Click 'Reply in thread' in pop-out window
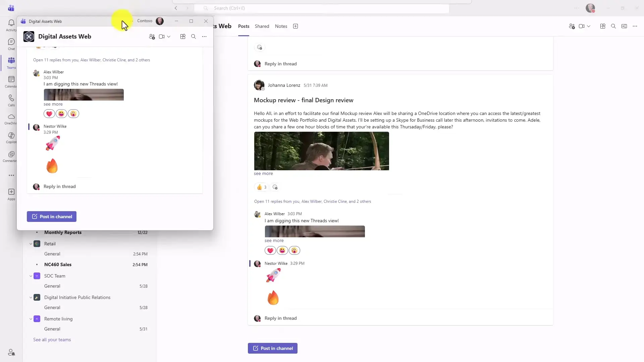Image resolution: width=644 pixels, height=362 pixels. [x=59, y=186]
